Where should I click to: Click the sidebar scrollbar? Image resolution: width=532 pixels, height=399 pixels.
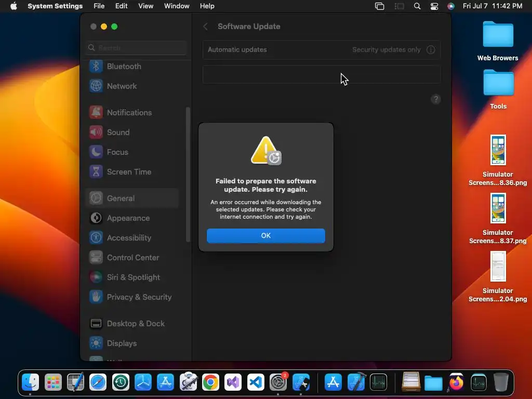188,175
